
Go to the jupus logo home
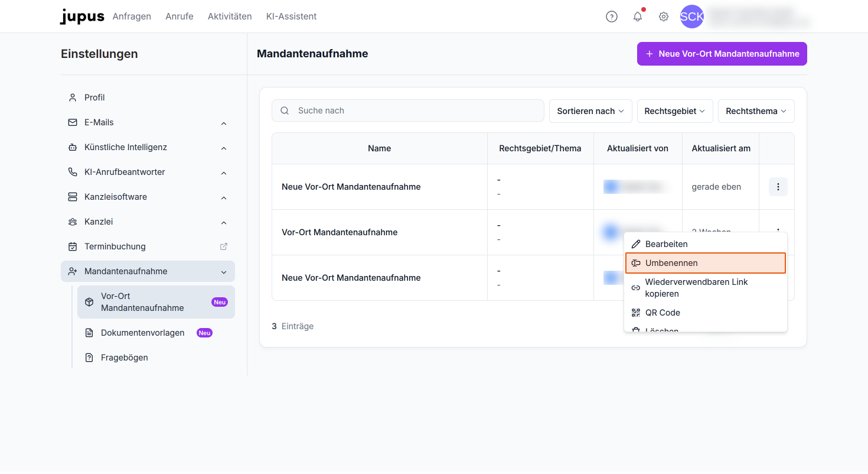(x=82, y=17)
